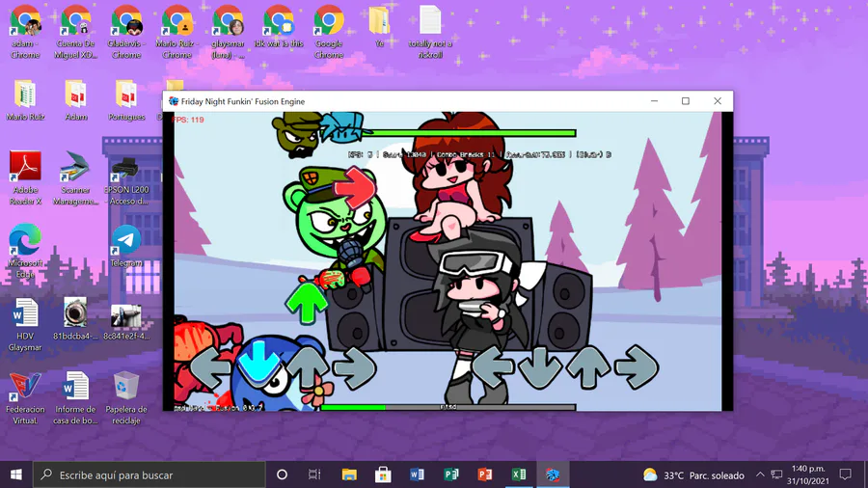This screenshot has width=868, height=488.
Task: Click the song progress bar at bottom
Action: click(x=448, y=407)
